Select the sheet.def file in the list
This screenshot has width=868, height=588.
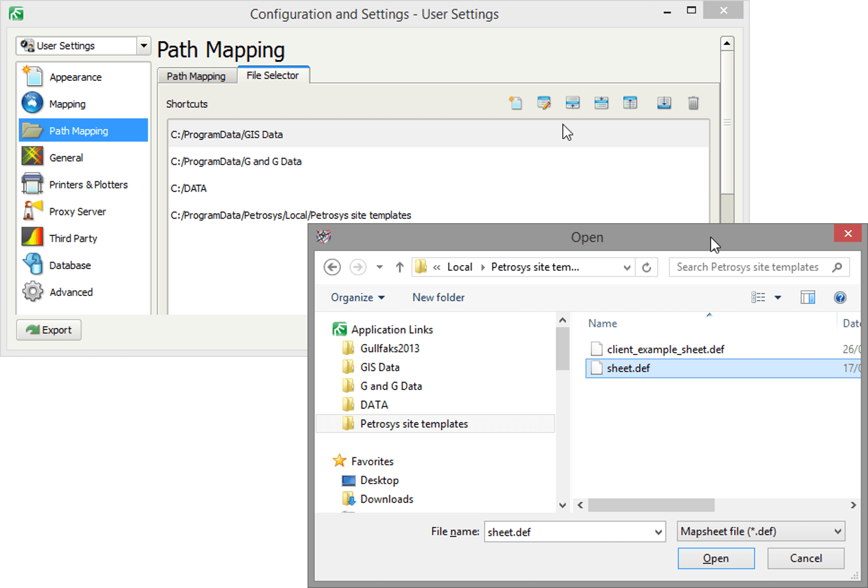tap(723, 368)
